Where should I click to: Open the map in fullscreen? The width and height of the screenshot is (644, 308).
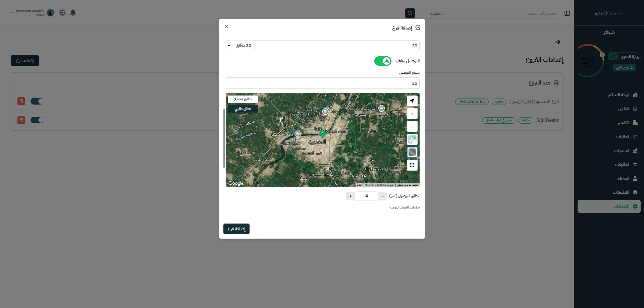[412, 165]
